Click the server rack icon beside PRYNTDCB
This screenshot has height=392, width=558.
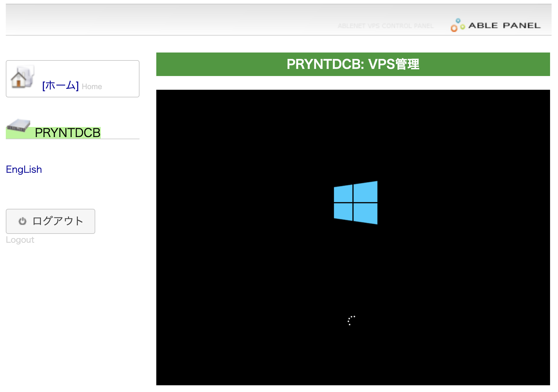point(19,126)
